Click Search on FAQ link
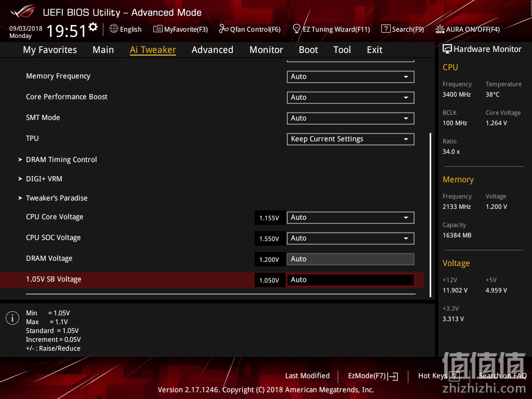Screen dimensions: 532x399 point(502,376)
